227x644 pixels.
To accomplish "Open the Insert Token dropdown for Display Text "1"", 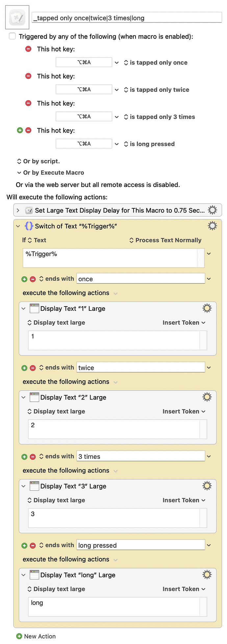I will (x=184, y=323).
